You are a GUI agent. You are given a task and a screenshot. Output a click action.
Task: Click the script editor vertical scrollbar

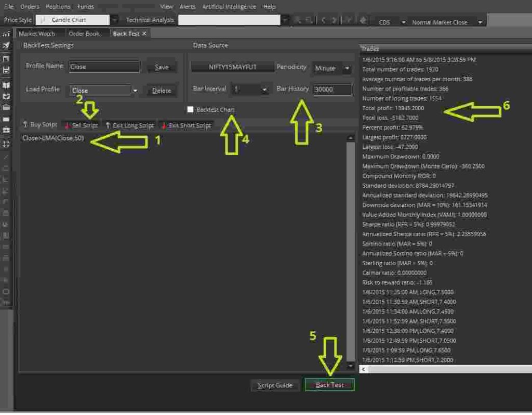[350, 250]
